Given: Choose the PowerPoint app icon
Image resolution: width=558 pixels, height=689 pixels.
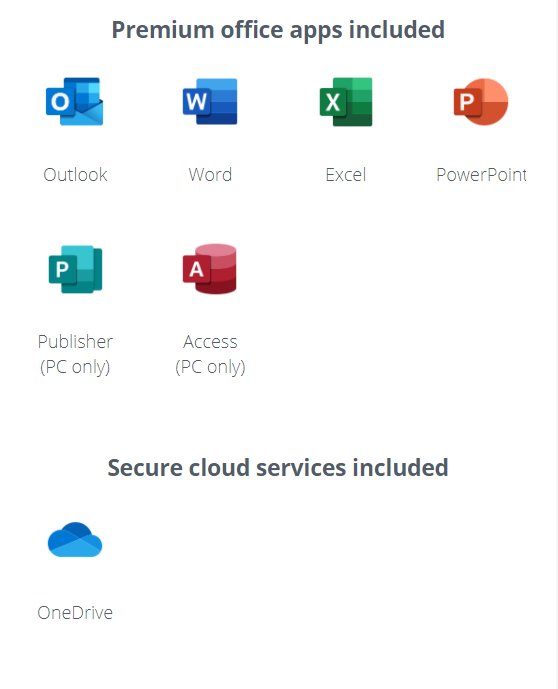Looking at the screenshot, I should pos(481,102).
